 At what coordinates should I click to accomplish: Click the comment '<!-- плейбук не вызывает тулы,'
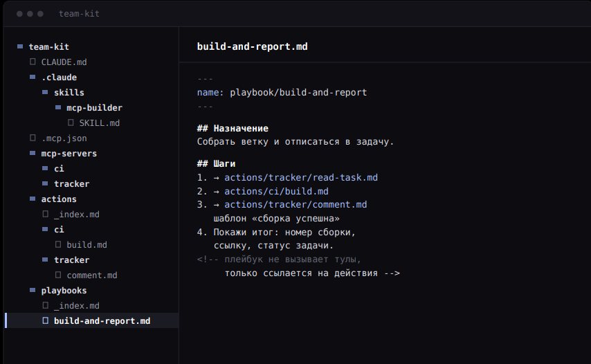[x=279, y=260]
